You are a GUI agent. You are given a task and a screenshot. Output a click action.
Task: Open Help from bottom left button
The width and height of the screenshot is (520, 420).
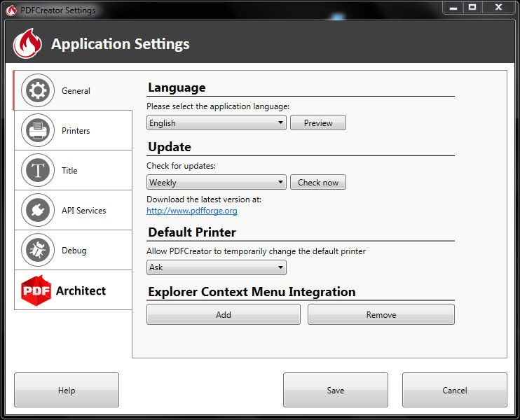67,390
